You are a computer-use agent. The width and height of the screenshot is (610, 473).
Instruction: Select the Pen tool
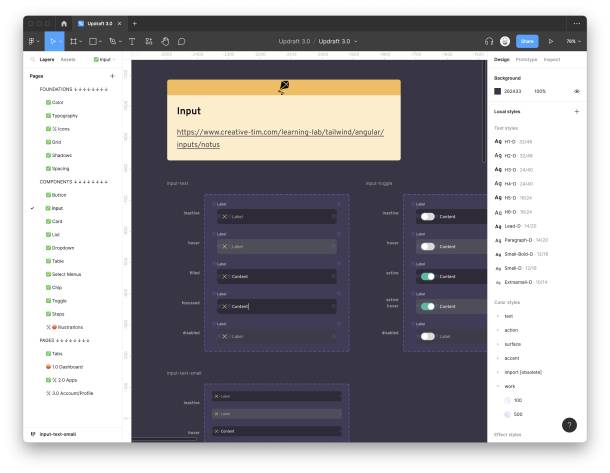coord(113,41)
